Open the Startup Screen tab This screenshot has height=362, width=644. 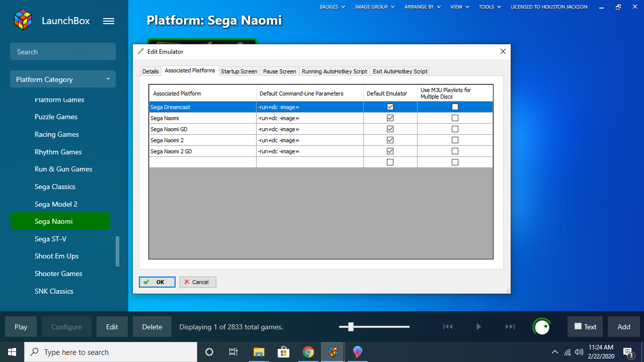[239, 71]
